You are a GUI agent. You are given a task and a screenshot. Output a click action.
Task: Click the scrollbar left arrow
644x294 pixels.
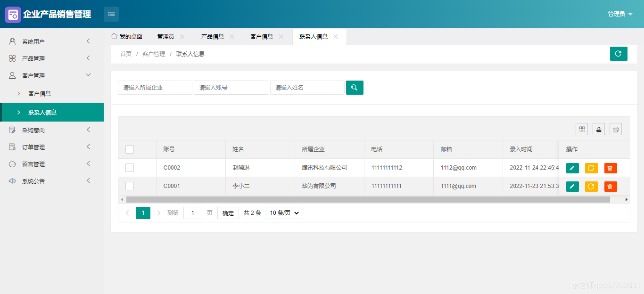pyautogui.click(x=122, y=200)
